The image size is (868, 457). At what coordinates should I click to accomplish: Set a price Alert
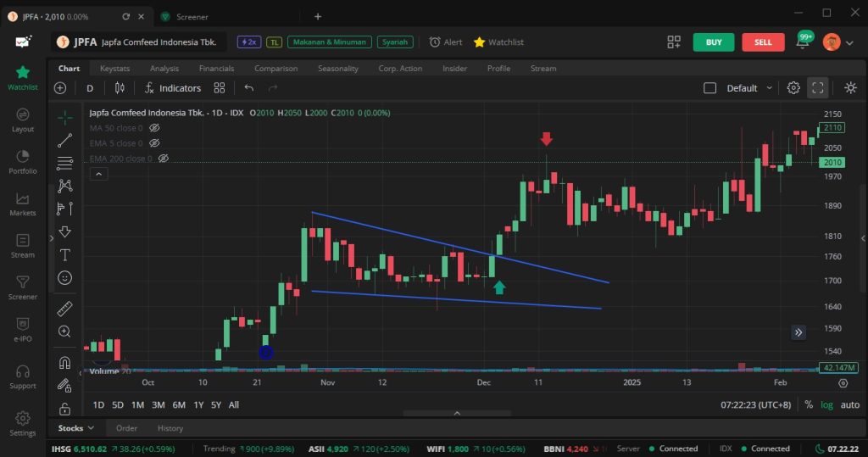tap(446, 42)
